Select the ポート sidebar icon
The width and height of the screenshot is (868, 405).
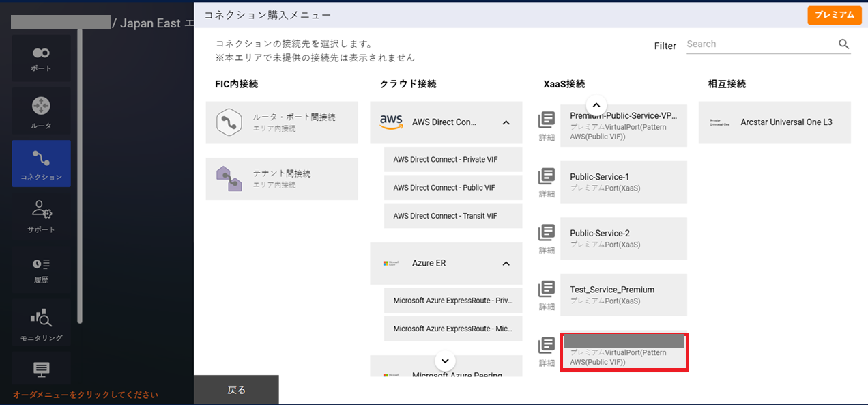click(x=41, y=56)
